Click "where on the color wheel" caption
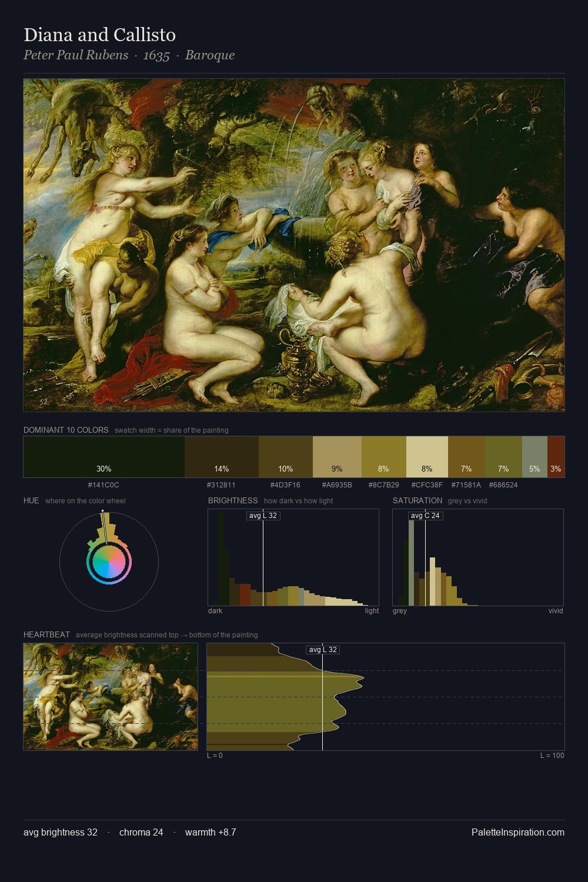588x882 pixels. 85,501
